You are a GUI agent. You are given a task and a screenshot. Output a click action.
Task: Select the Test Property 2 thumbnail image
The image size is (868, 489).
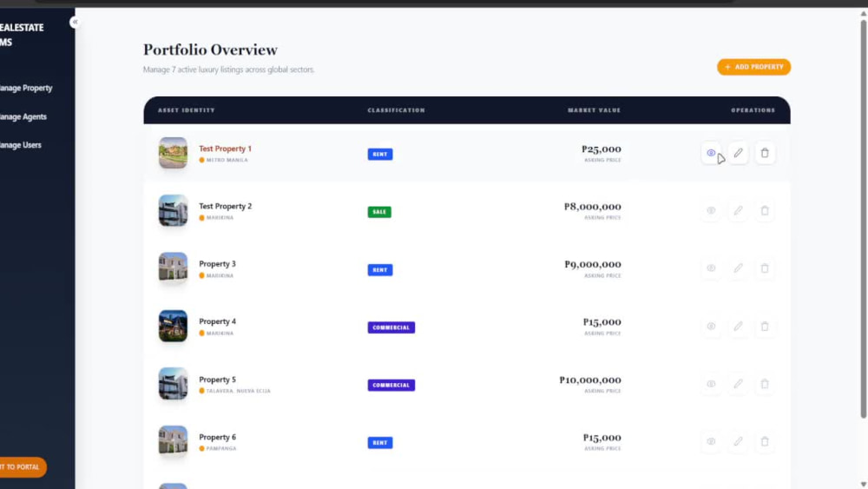pyautogui.click(x=173, y=210)
